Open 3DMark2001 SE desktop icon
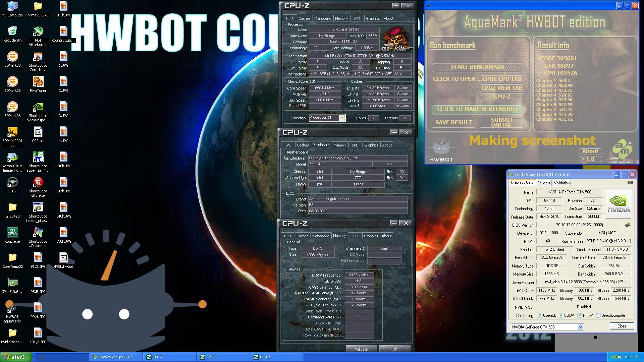The width and height of the screenshot is (644, 362). (x=12, y=137)
